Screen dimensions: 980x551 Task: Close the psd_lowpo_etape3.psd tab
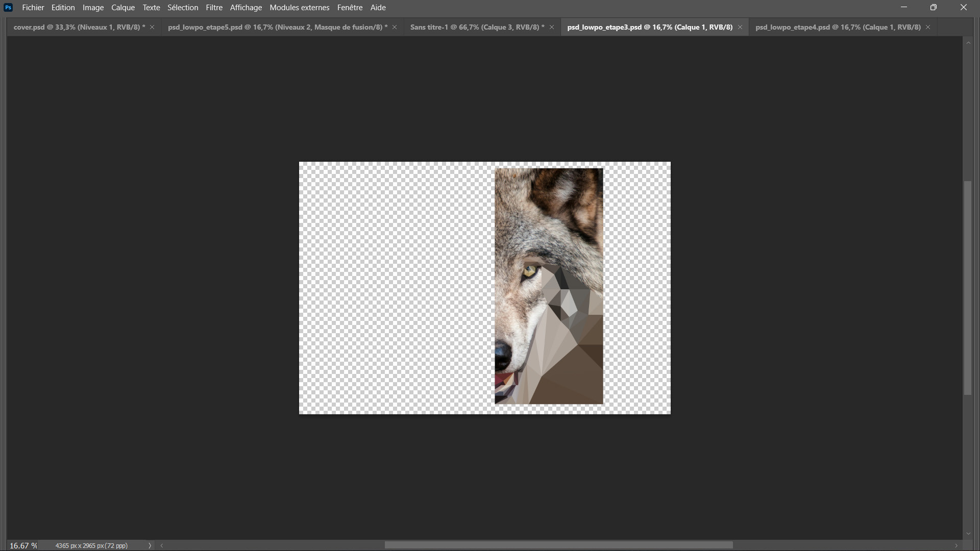pos(740,27)
